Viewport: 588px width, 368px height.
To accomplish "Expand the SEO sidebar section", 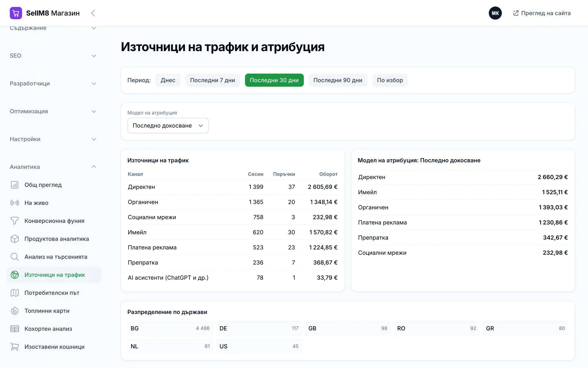I will click(x=53, y=56).
